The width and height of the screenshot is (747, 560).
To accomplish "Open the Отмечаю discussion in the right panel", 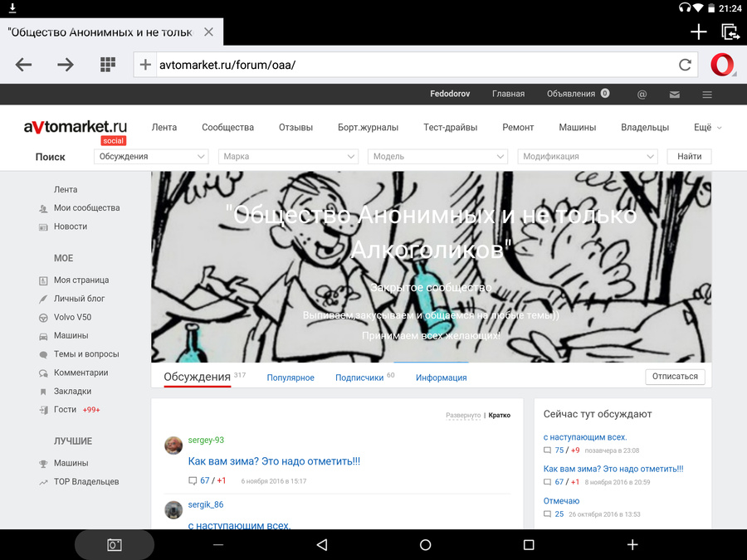I will pos(561,501).
